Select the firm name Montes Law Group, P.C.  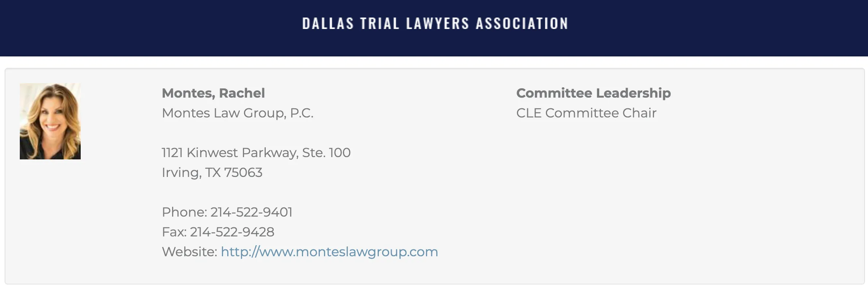coord(238,113)
